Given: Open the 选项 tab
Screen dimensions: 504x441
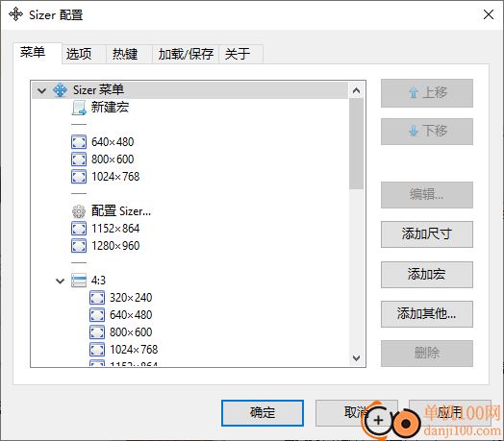Looking at the screenshot, I should tap(84, 54).
